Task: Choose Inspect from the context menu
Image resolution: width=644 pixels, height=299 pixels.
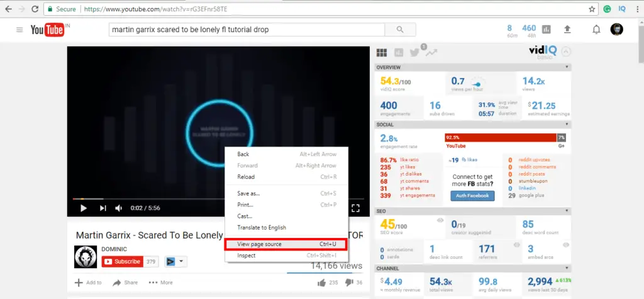Action: pos(286,256)
